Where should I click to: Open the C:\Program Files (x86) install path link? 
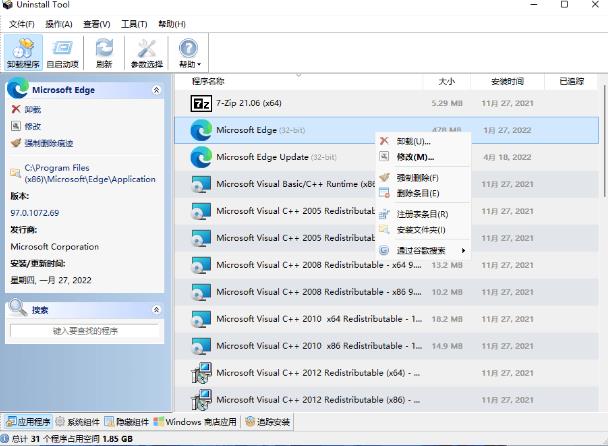[x=90, y=173]
